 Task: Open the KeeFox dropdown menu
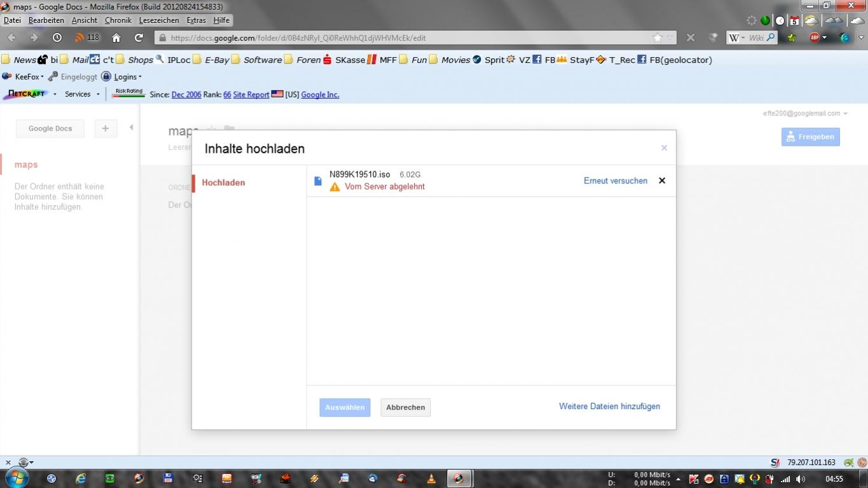pos(28,77)
